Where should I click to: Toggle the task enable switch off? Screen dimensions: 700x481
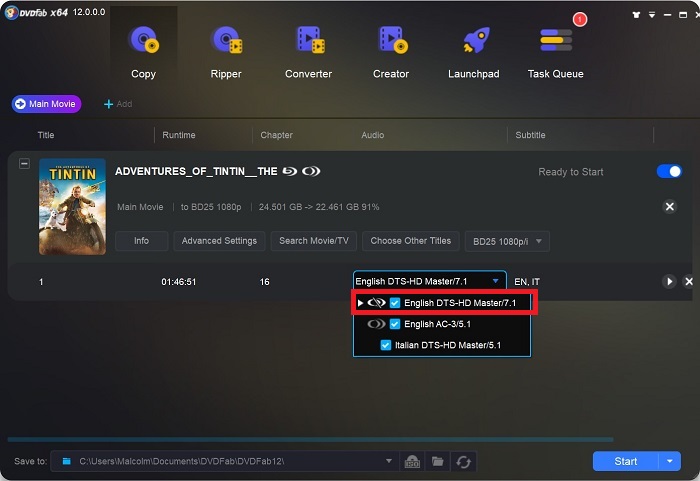click(669, 171)
